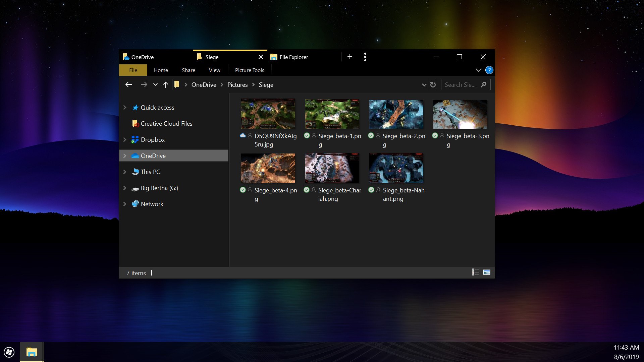Open the tab options three-dot menu
The width and height of the screenshot is (644, 362).
365,57
